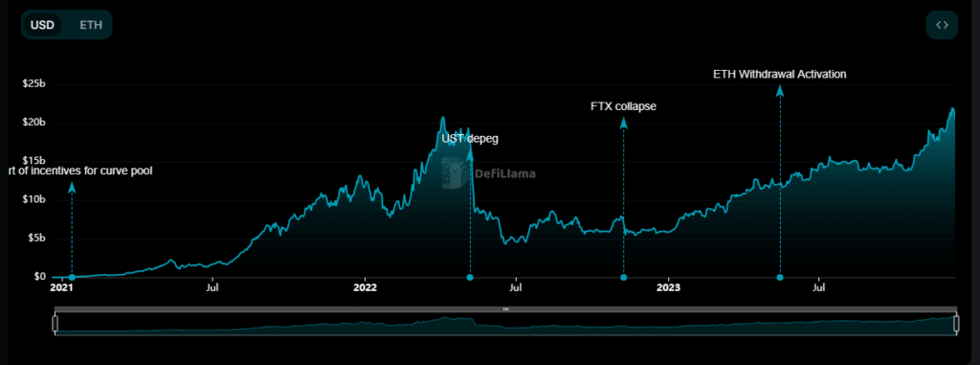Click the ETH Withdrawal Activation marker dot
This screenshot has height=365, width=980.
click(x=780, y=278)
